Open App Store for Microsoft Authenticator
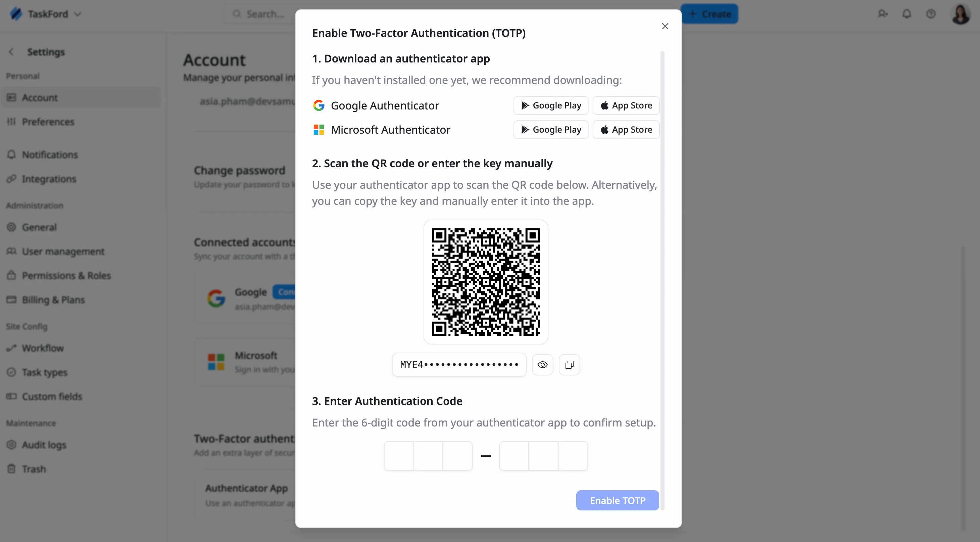The image size is (980, 542). [626, 130]
